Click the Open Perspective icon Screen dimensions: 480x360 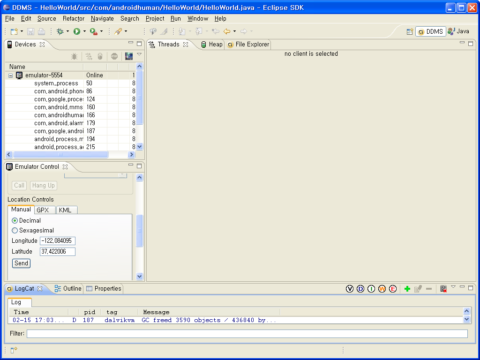[x=410, y=32]
